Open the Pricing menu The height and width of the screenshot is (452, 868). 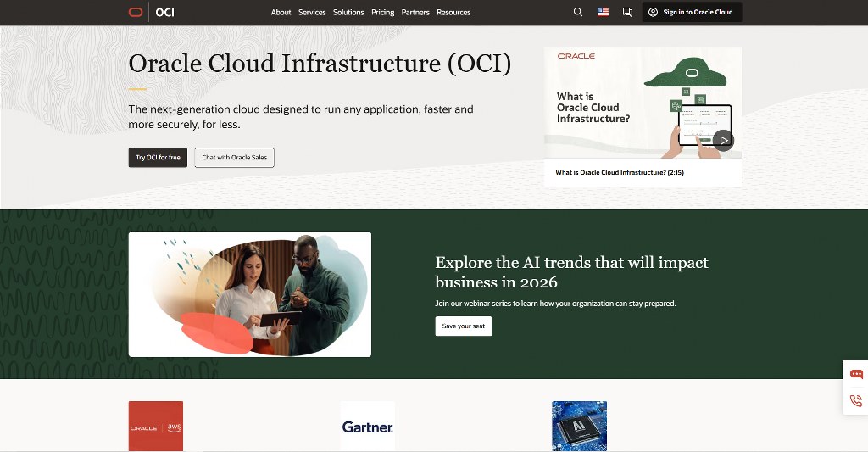[382, 12]
